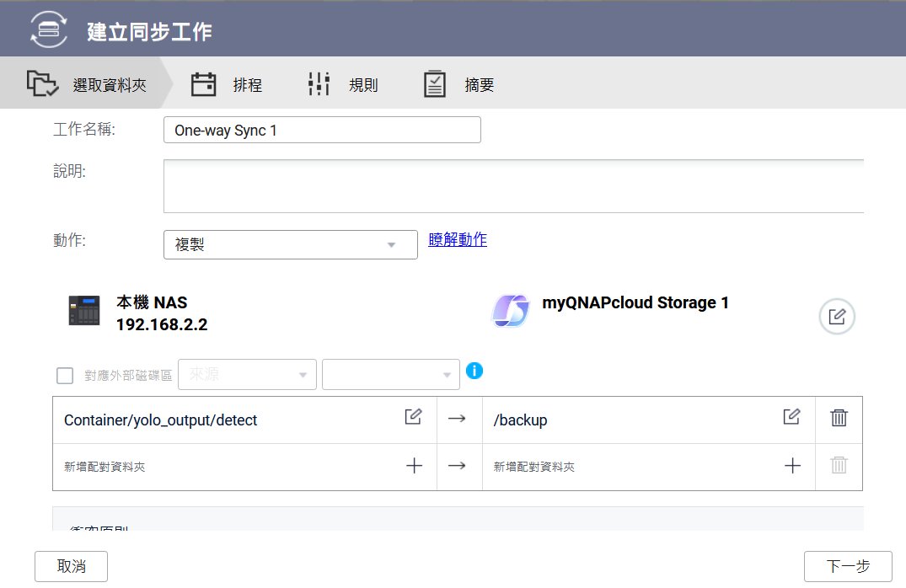The width and height of the screenshot is (906, 588).
Task: Click the 建立同步工作 dialog title
Action: click(x=150, y=31)
